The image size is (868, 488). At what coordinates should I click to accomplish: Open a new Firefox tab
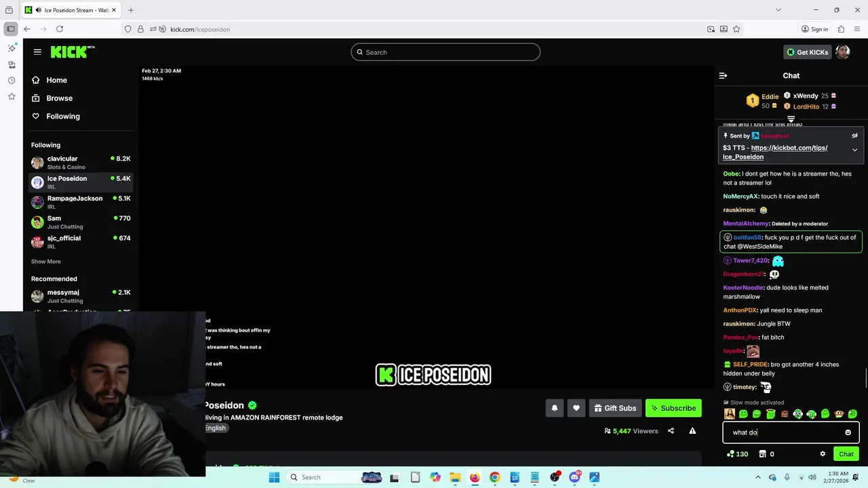(131, 10)
